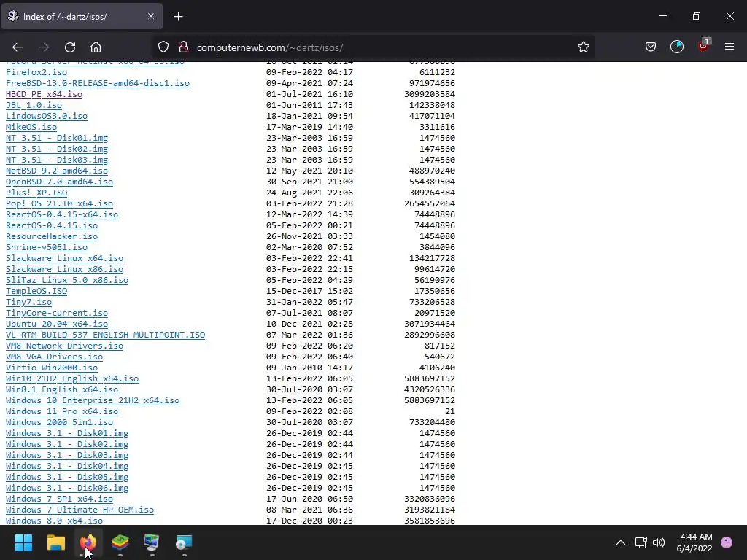Screen dimensions: 747x560
Task: Select the file size 3099203584
Action: pyautogui.click(x=429, y=94)
